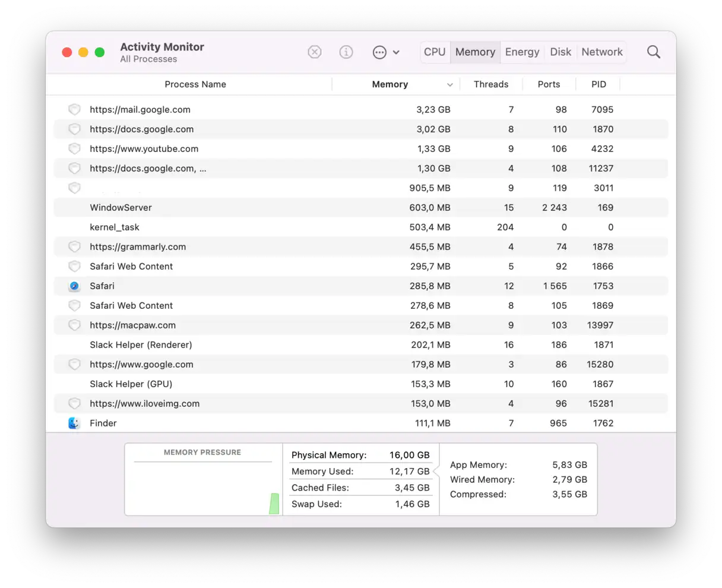This screenshot has width=722, height=588.
Task: Select the Network tab
Action: (602, 52)
